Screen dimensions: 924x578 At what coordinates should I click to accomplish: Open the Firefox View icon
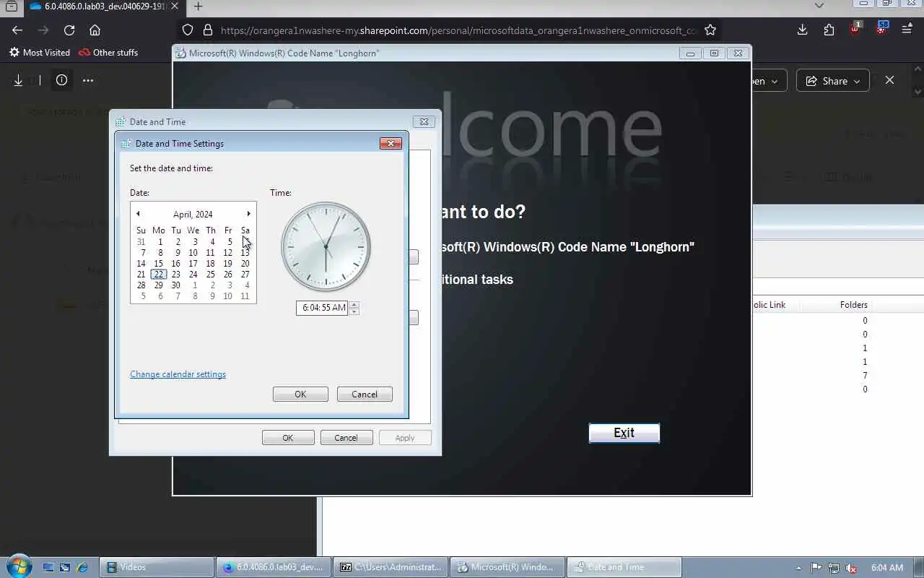point(11,6)
